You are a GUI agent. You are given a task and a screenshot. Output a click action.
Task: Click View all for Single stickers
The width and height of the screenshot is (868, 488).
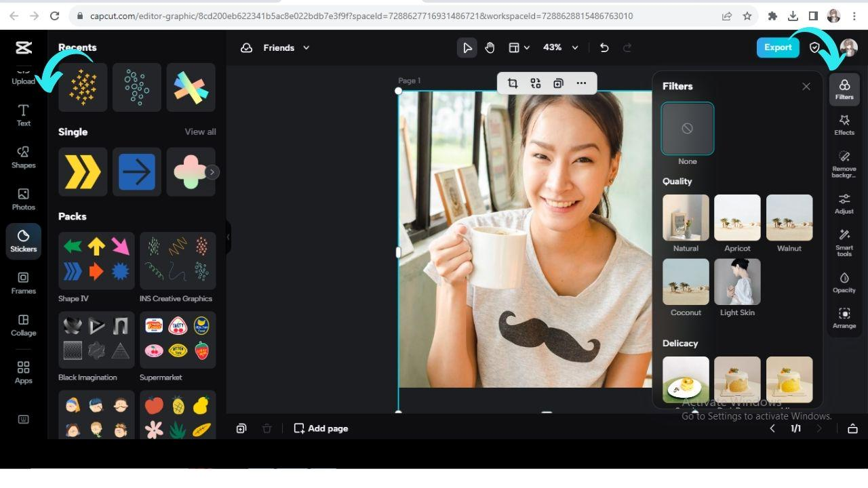[201, 131]
